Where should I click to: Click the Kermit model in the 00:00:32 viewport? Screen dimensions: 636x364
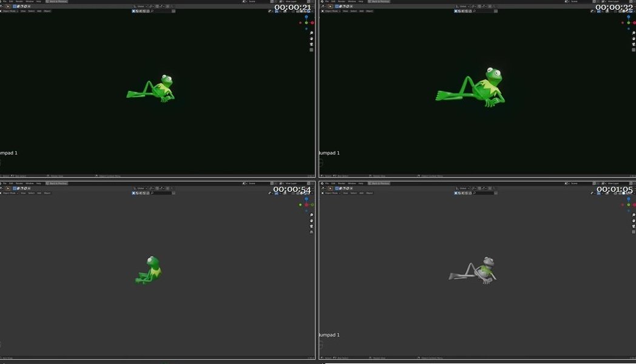[470, 87]
